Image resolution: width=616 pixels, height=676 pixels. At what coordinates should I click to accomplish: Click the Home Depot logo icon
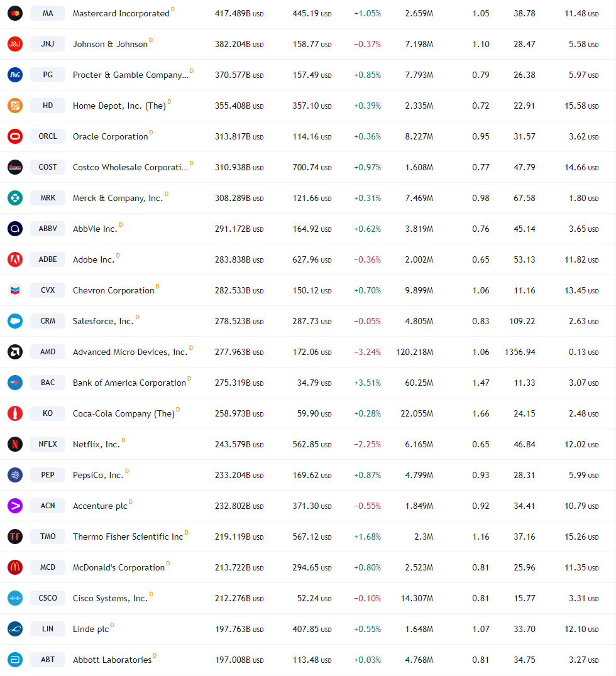15,106
